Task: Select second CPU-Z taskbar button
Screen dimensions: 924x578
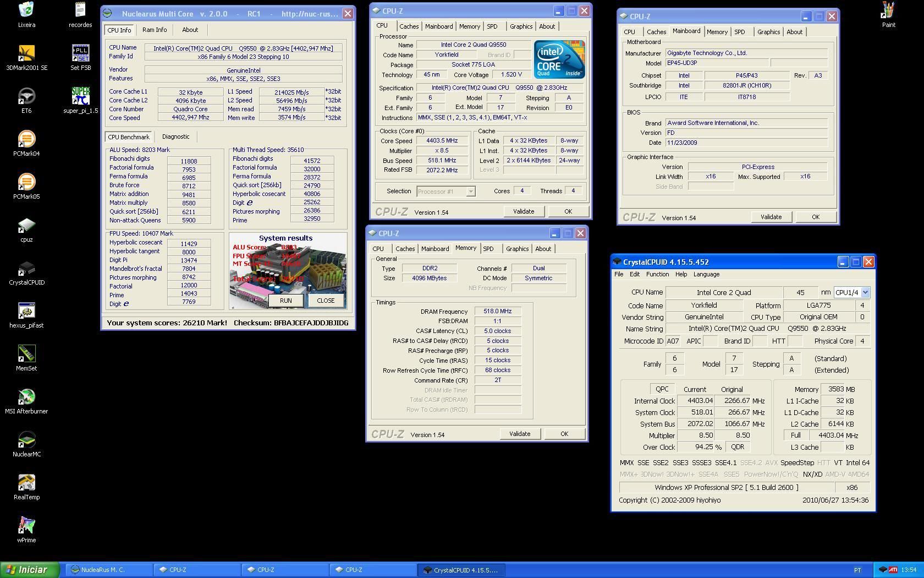Action: click(x=284, y=570)
